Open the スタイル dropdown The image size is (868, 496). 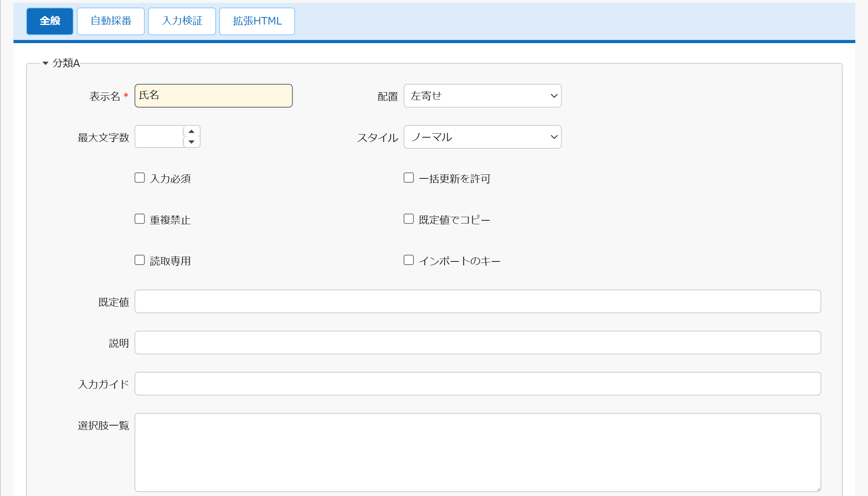pyautogui.click(x=482, y=137)
